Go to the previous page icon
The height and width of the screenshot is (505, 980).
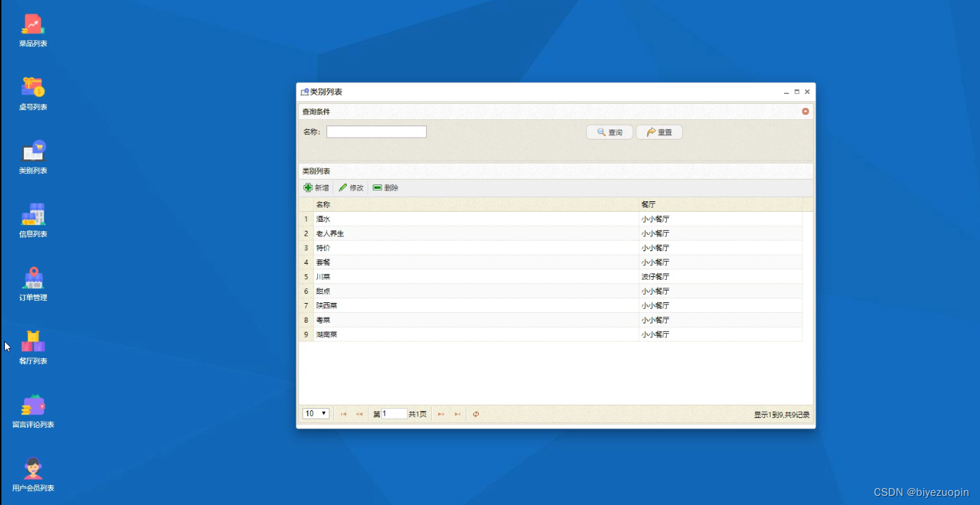click(x=359, y=414)
